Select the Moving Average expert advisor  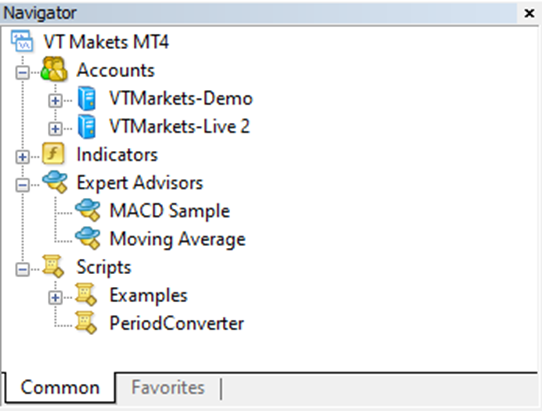(x=177, y=239)
